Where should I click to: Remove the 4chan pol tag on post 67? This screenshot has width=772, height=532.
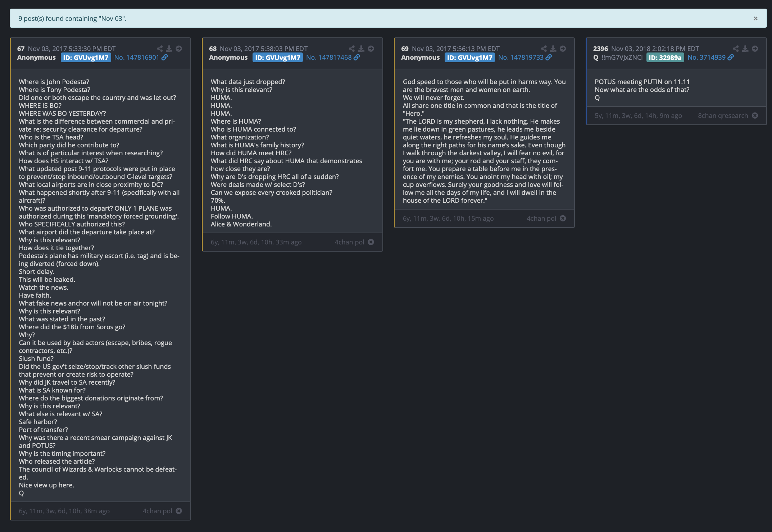tap(179, 511)
